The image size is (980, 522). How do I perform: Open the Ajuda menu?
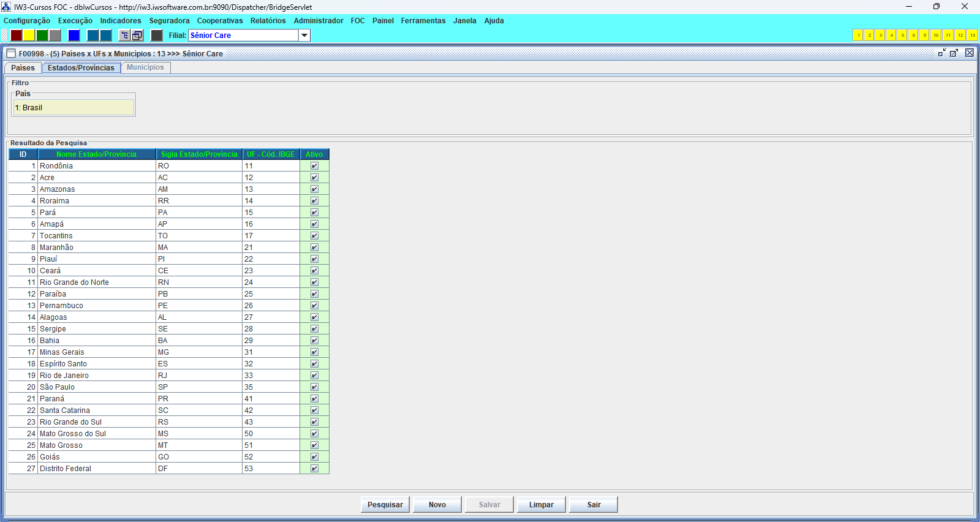tap(494, 21)
